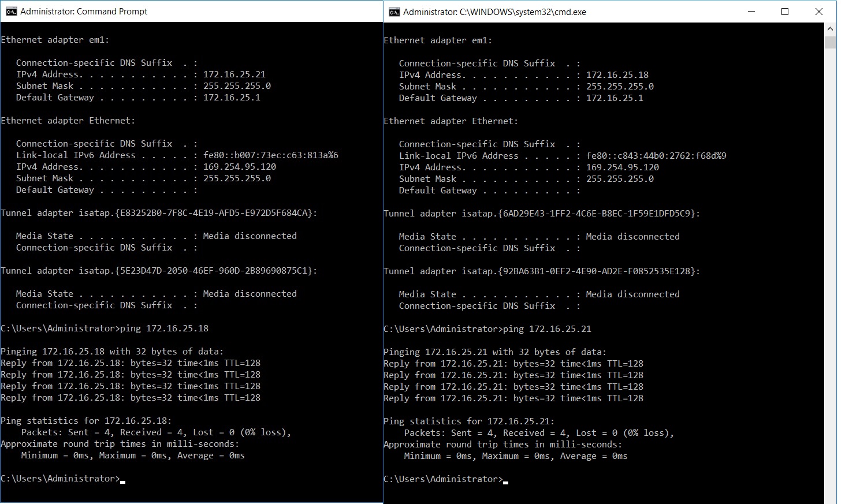Click 'Minimum = 0ms' line in left window
Image resolution: width=845 pixels, height=504 pixels.
click(133, 456)
